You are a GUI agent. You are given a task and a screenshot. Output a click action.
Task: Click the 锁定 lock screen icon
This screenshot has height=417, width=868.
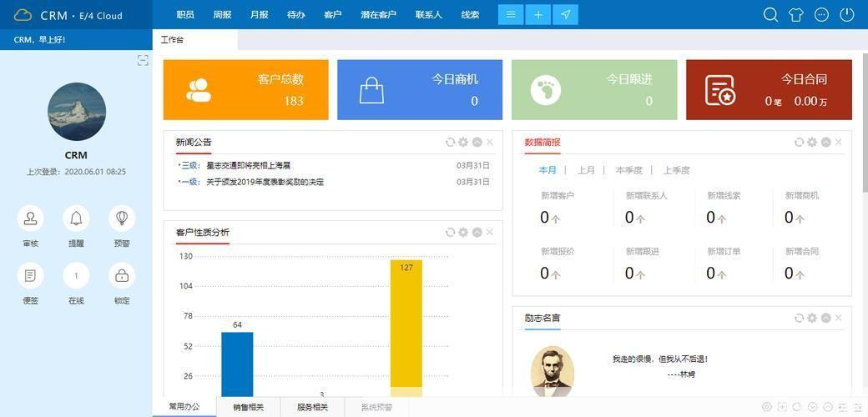(x=122, y=275)
